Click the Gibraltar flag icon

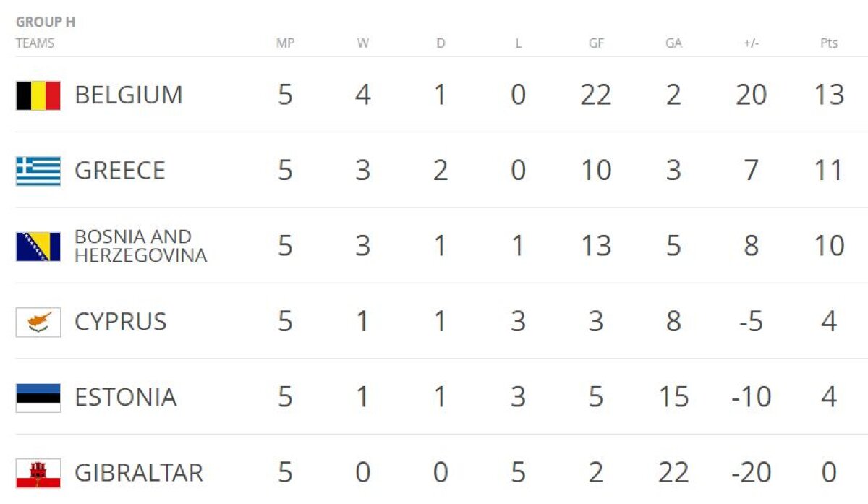coord(38,473)
